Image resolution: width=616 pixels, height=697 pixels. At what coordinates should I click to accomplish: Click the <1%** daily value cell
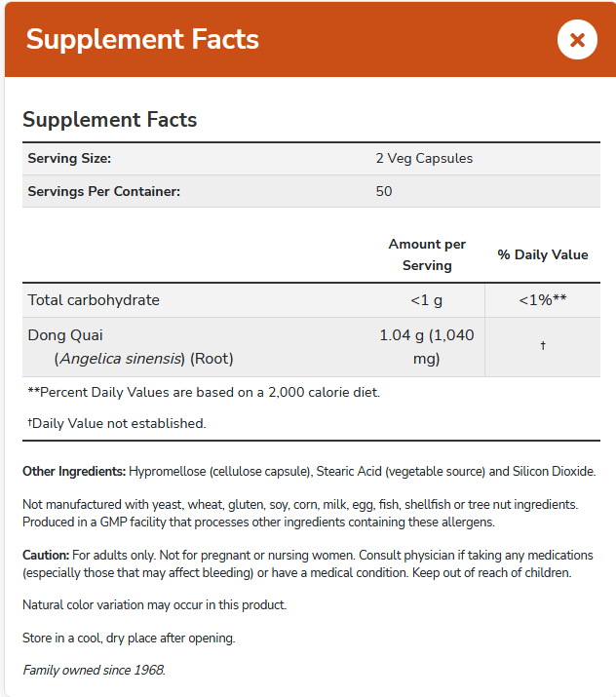543,300
